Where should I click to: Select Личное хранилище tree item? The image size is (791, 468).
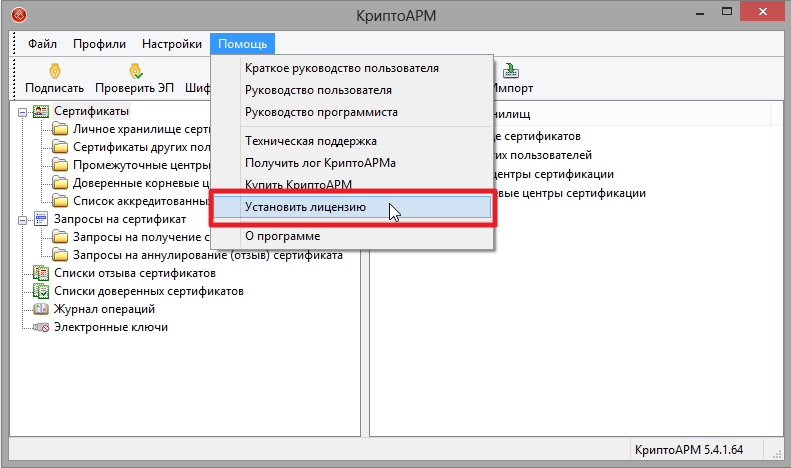coord(141,129)
